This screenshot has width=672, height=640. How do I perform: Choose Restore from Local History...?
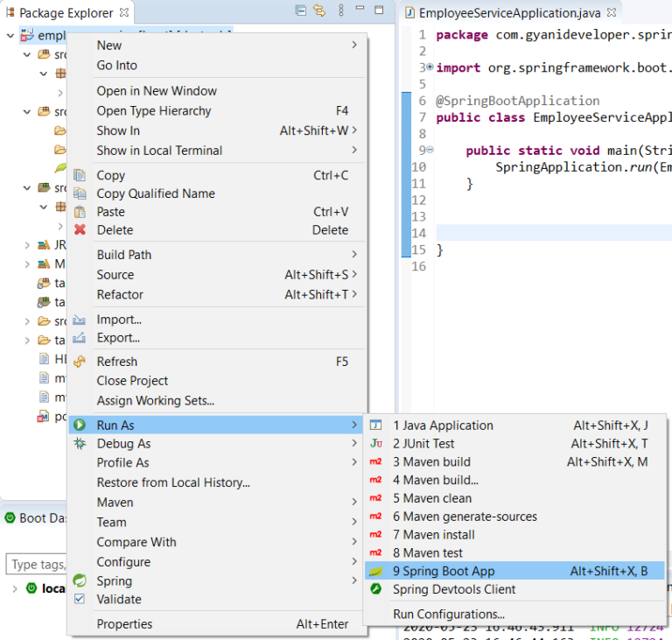click(x=218, y=482)
